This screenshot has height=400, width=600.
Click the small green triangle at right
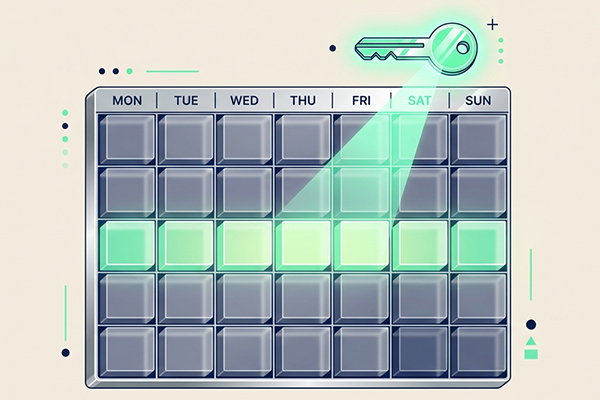tap(530, 341)
